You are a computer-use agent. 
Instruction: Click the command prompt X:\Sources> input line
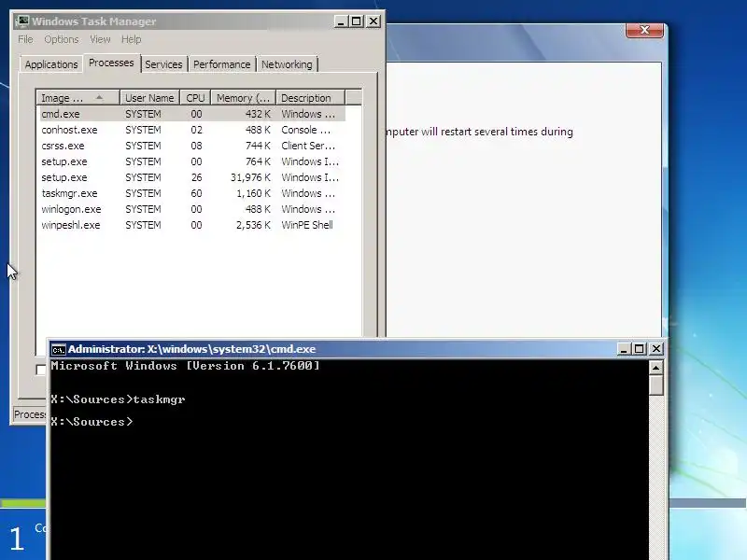[92, 422]
